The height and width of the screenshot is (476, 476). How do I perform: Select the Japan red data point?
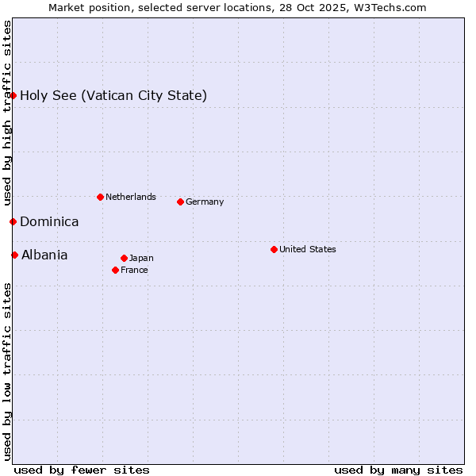[x=124, y=258]
